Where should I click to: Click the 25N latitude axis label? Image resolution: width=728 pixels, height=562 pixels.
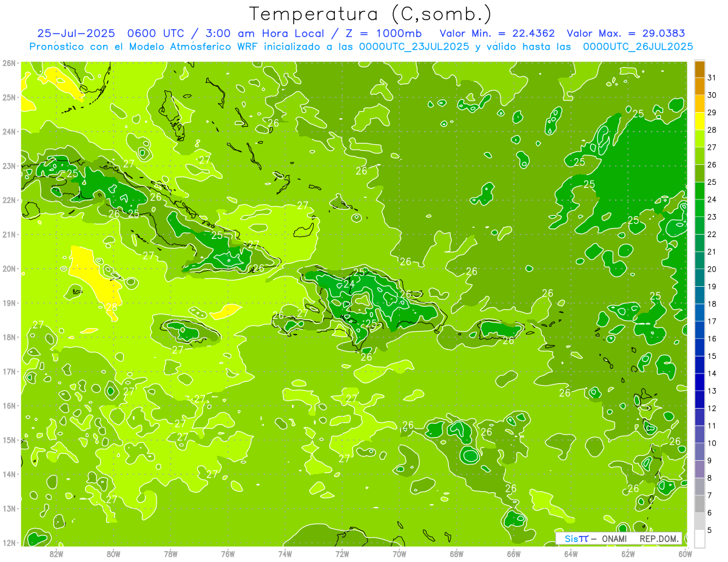coord(8,97)
